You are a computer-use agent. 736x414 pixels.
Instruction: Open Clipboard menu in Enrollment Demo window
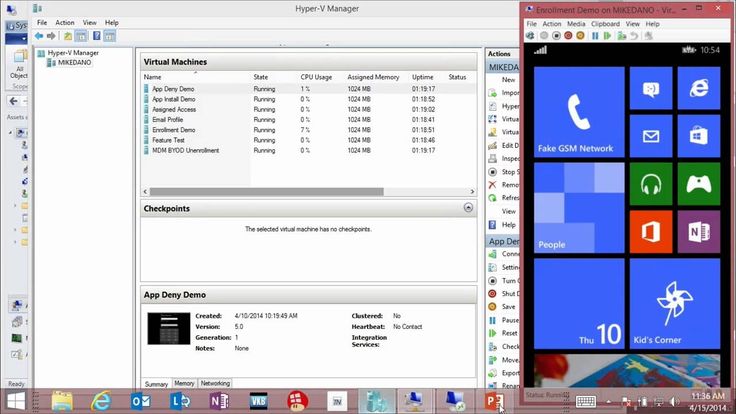click(605, 24)
